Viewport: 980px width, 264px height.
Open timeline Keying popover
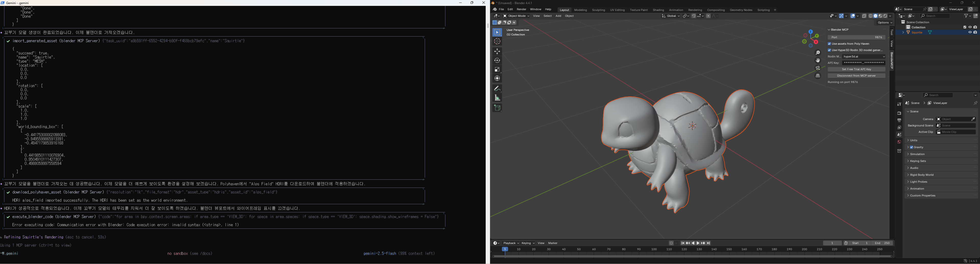pos(528,243)
